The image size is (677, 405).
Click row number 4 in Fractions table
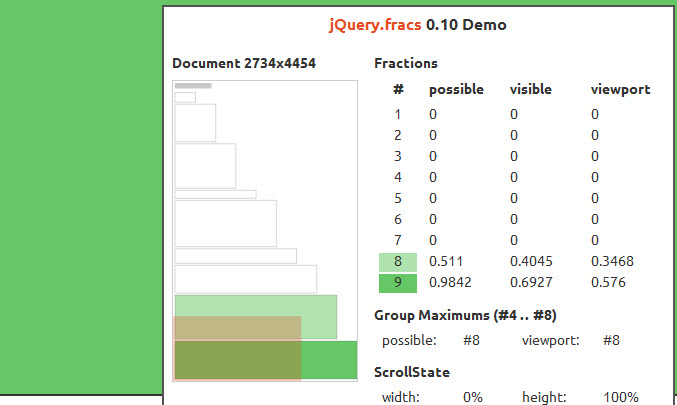point(398,177)
